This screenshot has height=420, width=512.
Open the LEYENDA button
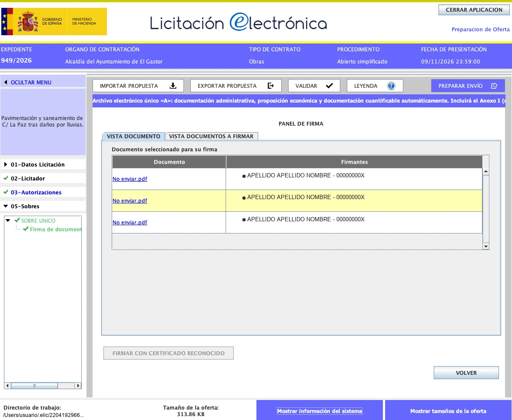click(x=375, y=86)
